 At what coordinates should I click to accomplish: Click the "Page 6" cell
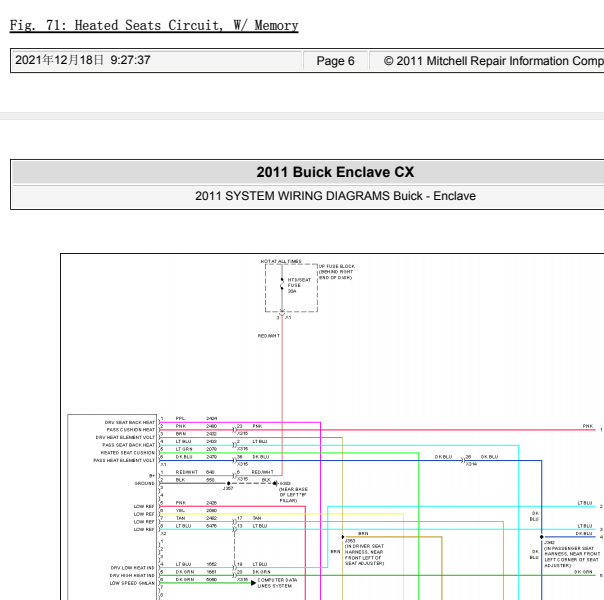(335, 61)
